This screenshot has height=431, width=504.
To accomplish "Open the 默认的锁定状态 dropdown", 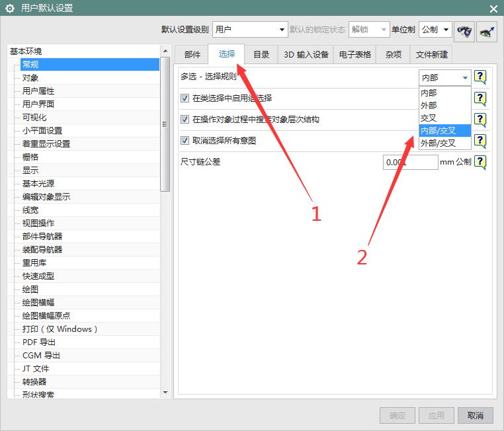I will [x=369, y=30].
